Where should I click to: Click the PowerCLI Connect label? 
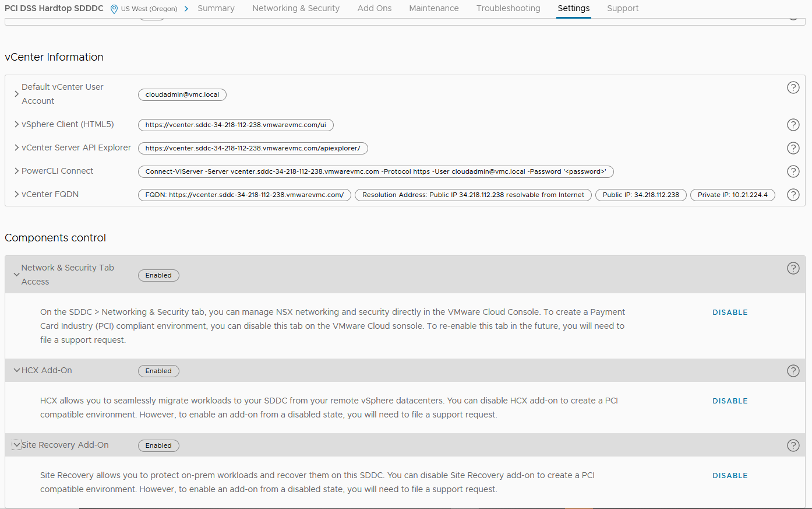coord(57,171)
